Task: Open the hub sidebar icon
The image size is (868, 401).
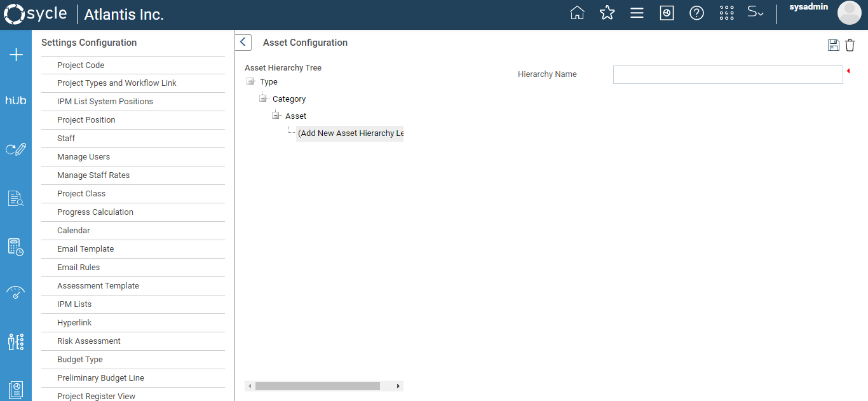Action: click(x=16, y=100)
